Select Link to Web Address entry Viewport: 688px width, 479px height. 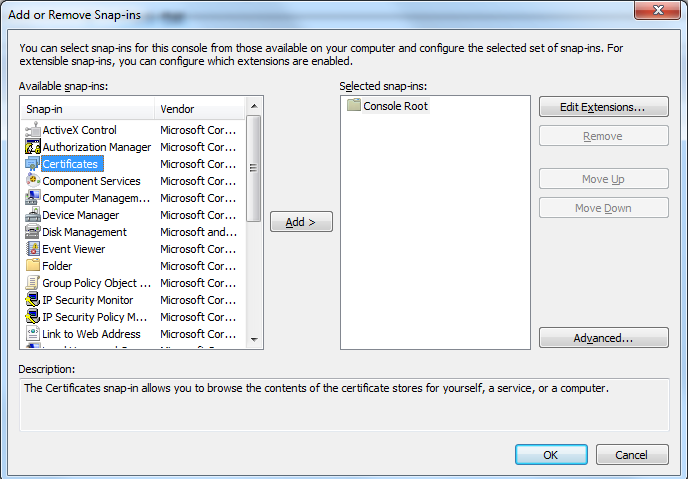point(91,334)
